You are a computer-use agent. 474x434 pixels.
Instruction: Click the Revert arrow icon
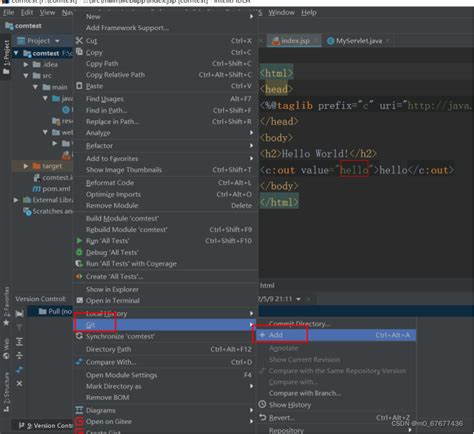coord(263,417)
